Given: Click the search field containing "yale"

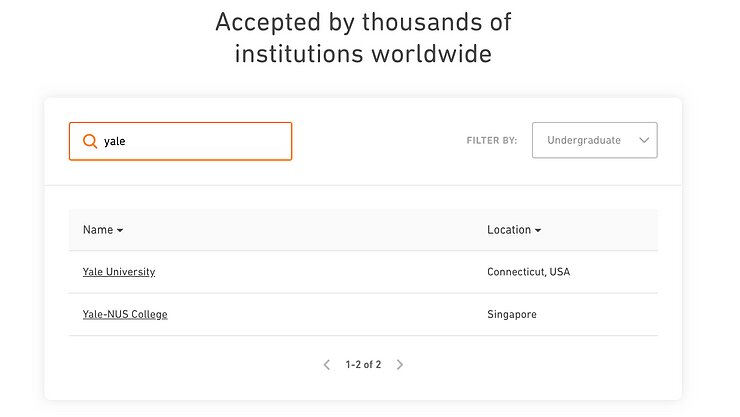Looking at the screenshot, I should (190, 141).
